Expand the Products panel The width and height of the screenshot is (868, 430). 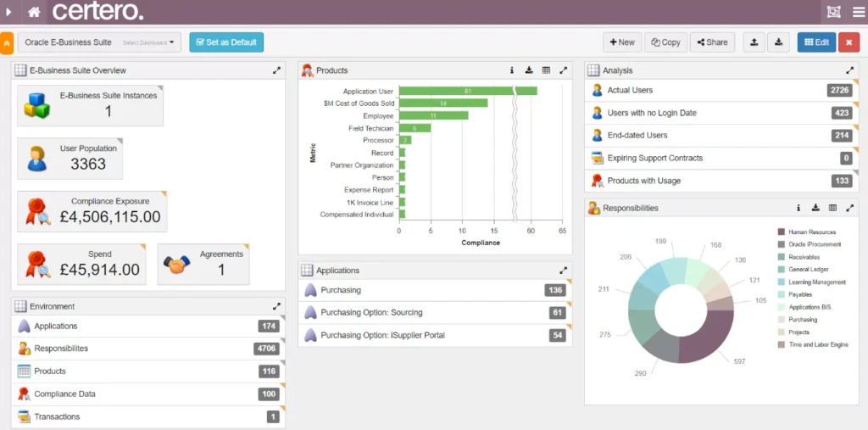pos(564,70)
